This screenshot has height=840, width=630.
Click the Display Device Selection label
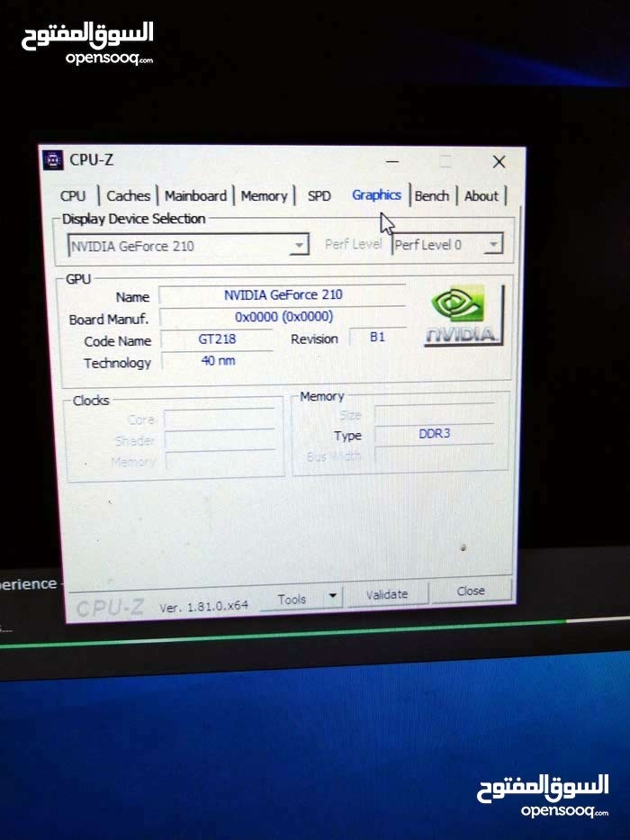click(134, 219)
